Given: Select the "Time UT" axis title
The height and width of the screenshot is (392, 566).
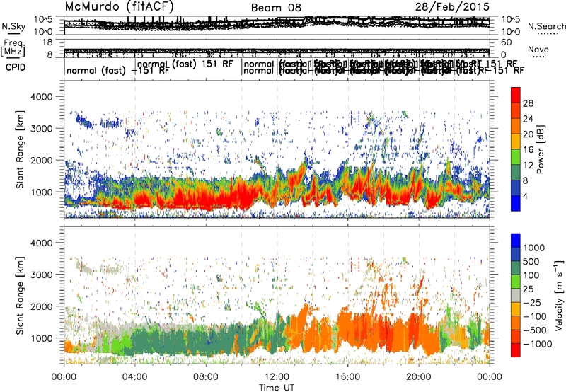Looking at the screenshot, I should pos(277,388).
